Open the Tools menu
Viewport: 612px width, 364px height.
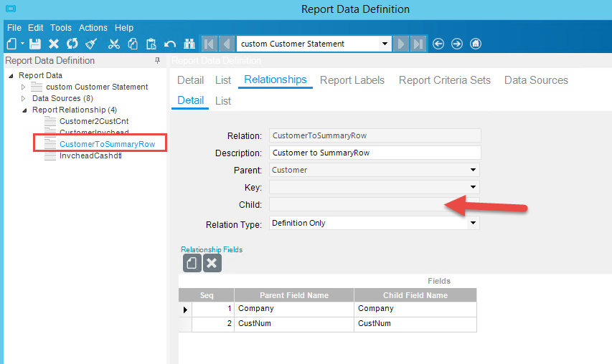[x=61, y=28]
